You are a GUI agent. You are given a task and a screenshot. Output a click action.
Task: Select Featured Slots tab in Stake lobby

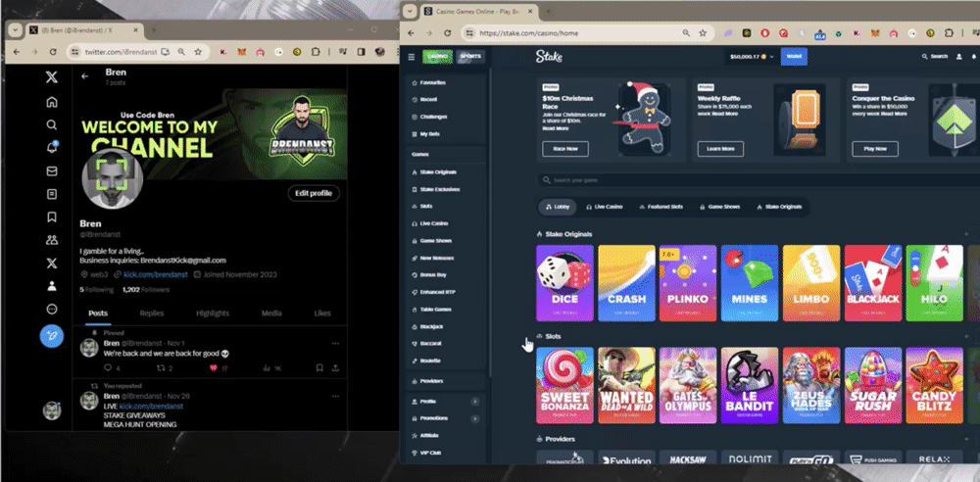pos(661,207)
